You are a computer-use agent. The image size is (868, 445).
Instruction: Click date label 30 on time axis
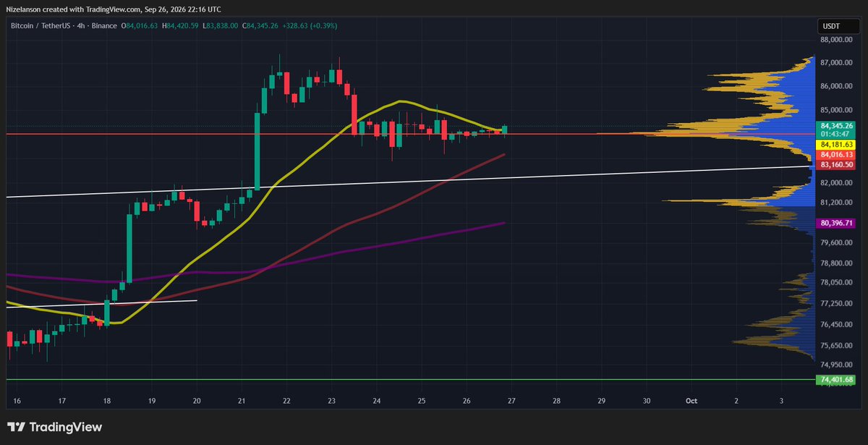(646, 400)
